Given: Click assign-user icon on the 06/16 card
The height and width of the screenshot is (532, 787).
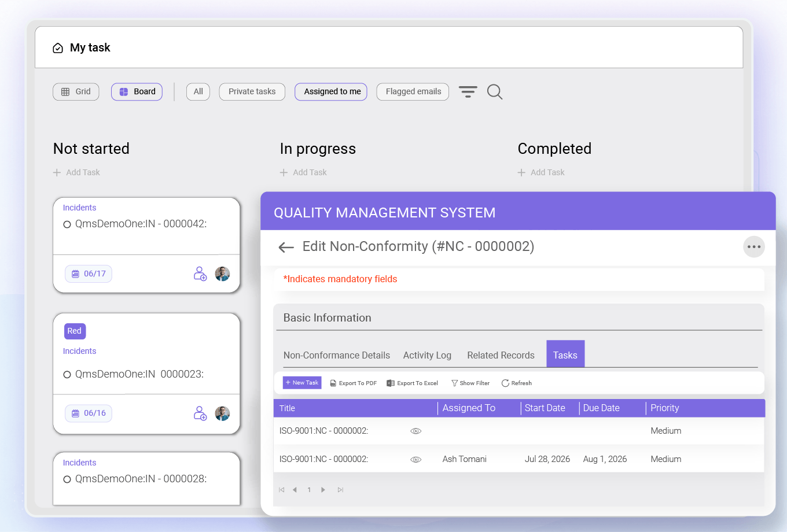Looking at the screenshot, I should 200,413.
